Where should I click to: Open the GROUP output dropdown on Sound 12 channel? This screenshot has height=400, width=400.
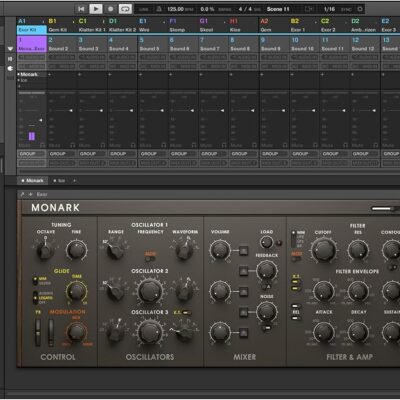coord(365,154)
